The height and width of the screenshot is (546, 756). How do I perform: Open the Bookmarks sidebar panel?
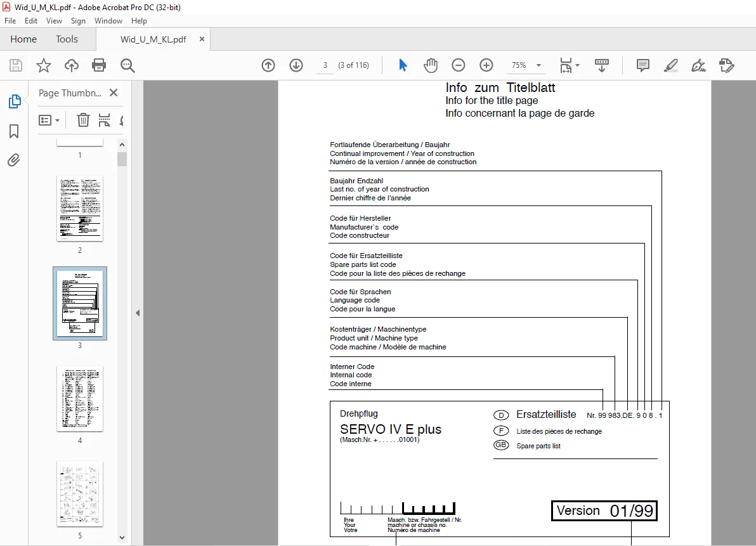click(x=14, y=131)
